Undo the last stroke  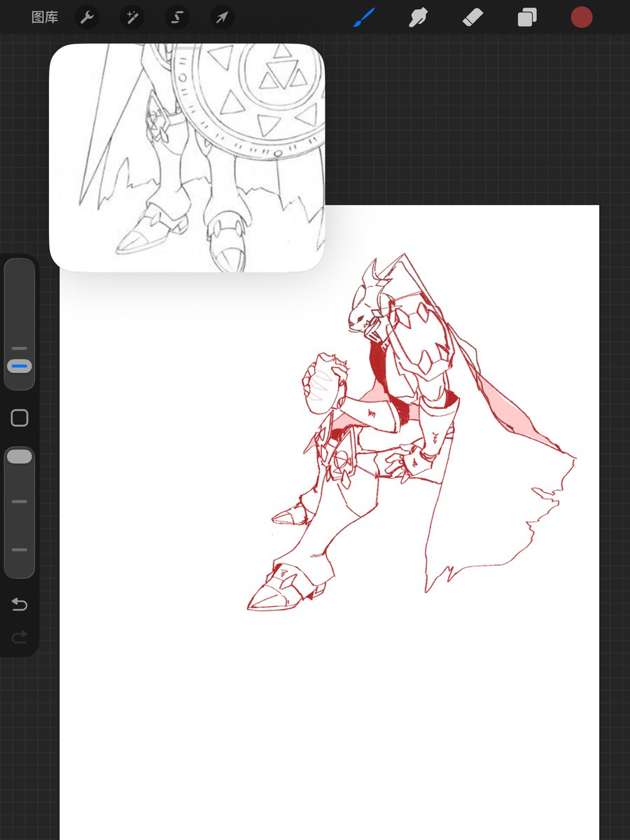[20, 604]
